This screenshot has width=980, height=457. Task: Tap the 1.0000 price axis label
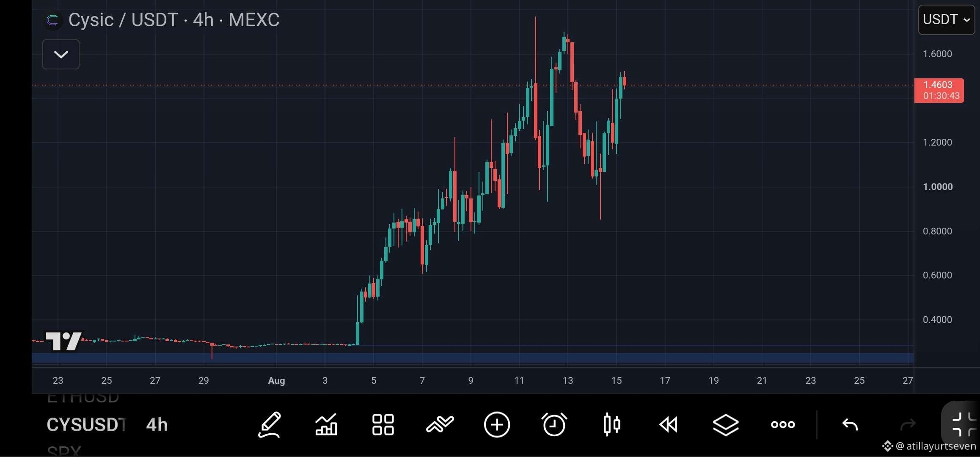point(938,187)
